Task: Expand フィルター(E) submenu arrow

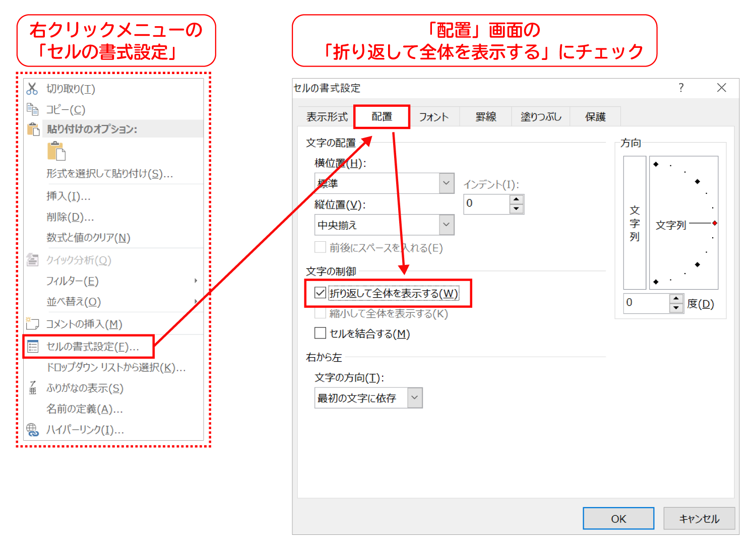Action: point(196,281)
